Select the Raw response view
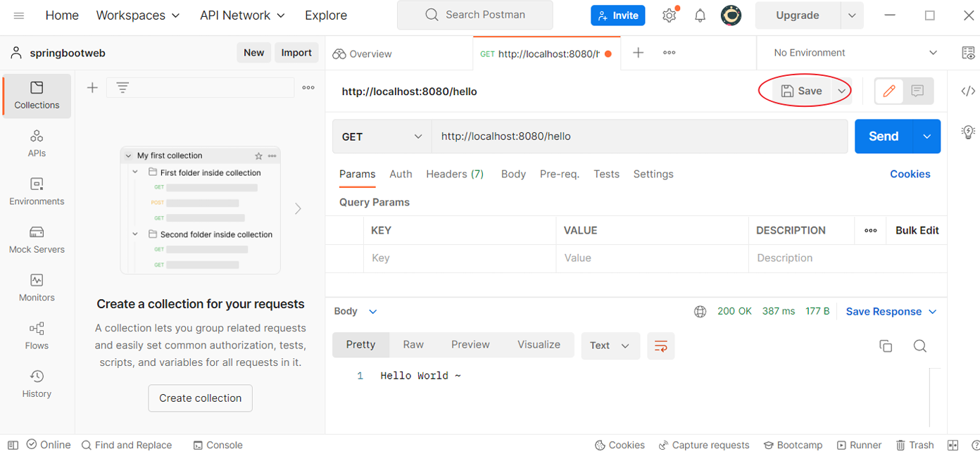The height and width of the screenshot is (468, 980). pyautogui.click(x=413, y=345)
